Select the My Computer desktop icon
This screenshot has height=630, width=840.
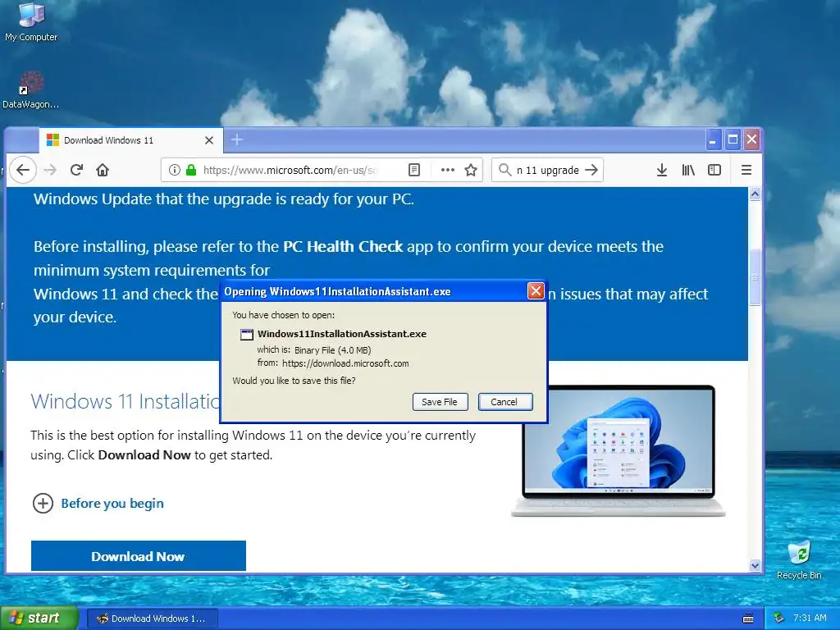[x=31, y=21]
